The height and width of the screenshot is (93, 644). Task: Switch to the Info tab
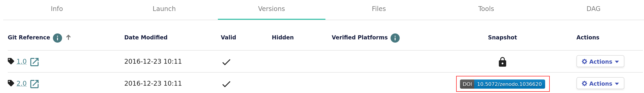[57, 9]
